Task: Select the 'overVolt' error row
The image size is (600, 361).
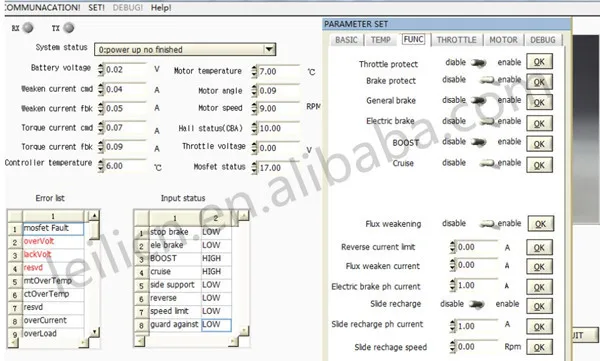Action: click(53, 242)
